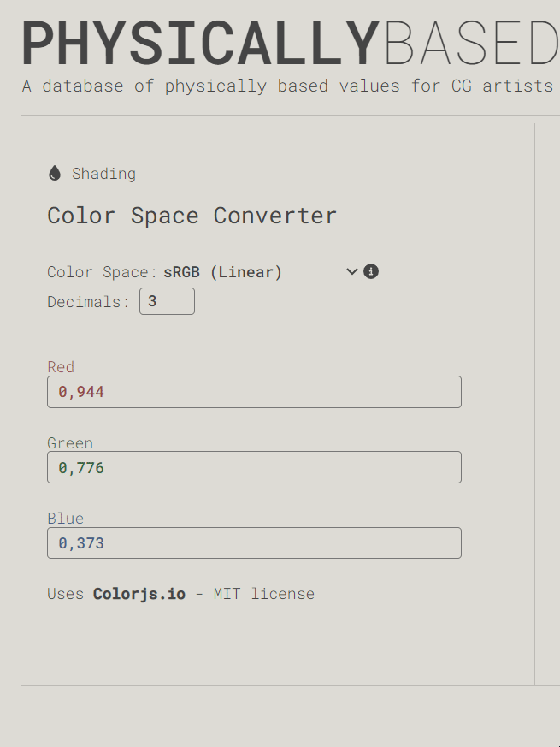Click the color space info icon
The height and width of the screenshot is (747, 560).
371,271
